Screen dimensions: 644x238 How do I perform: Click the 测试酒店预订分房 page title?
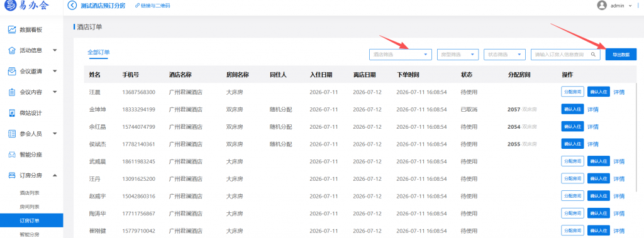[103, 6]
